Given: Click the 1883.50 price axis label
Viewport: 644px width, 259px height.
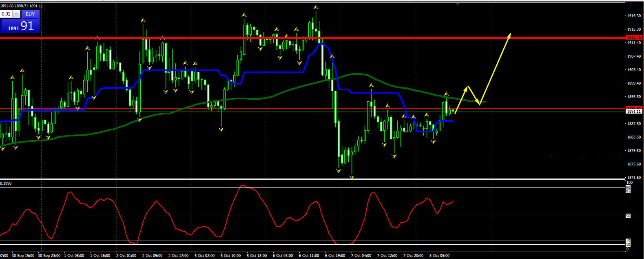Looking at the screenshot, I should tap(633, 137).
